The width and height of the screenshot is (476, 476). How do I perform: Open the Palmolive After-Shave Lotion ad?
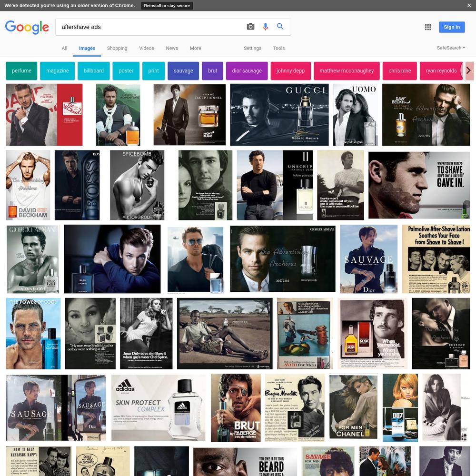436,259
